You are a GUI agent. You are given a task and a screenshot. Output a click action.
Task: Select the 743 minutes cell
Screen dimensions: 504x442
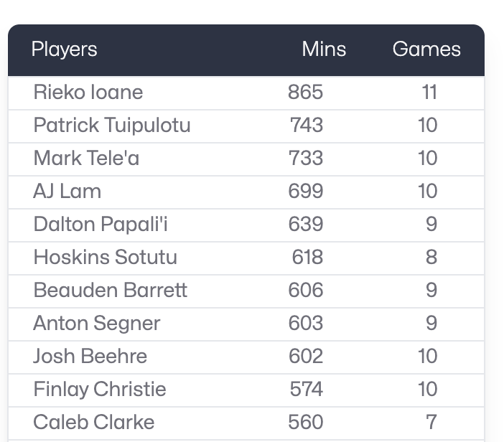click(307, 125)
